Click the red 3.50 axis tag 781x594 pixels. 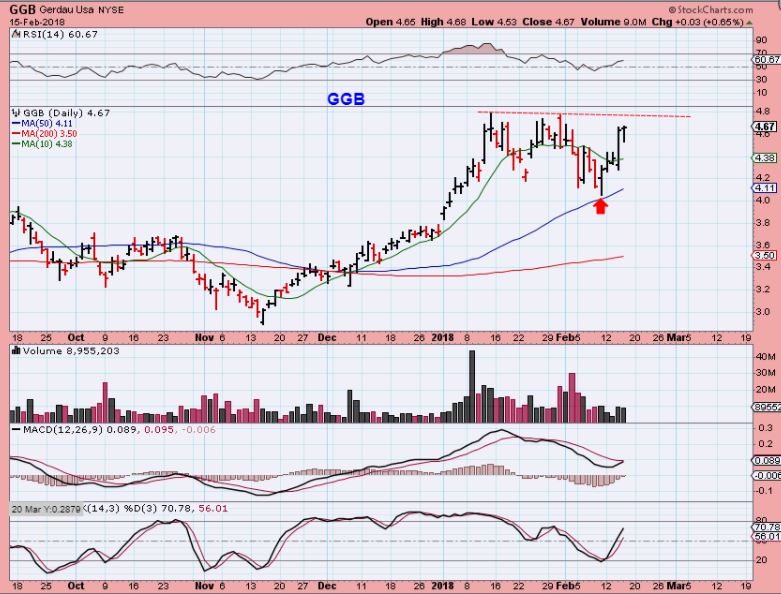(x=765, y=255)
